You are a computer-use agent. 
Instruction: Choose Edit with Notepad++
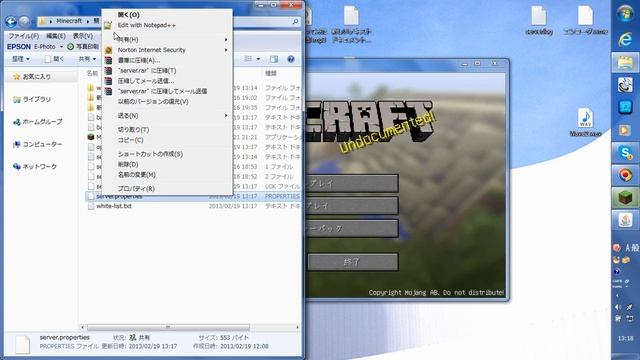(x=167, y=25)
